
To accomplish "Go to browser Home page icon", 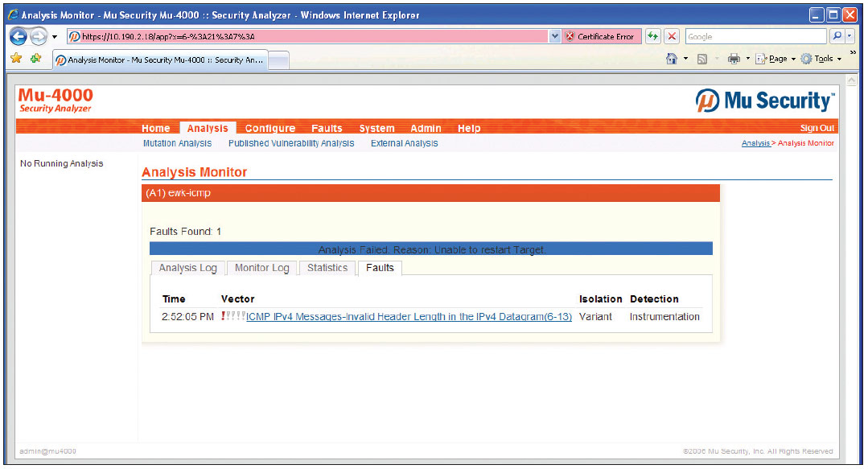I will (x=671, y=59).
